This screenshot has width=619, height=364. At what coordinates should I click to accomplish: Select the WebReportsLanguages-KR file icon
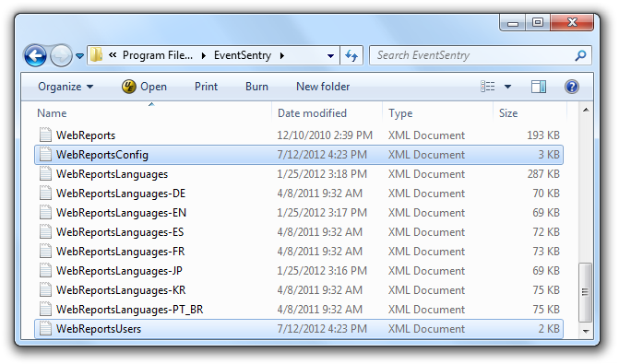45,289
